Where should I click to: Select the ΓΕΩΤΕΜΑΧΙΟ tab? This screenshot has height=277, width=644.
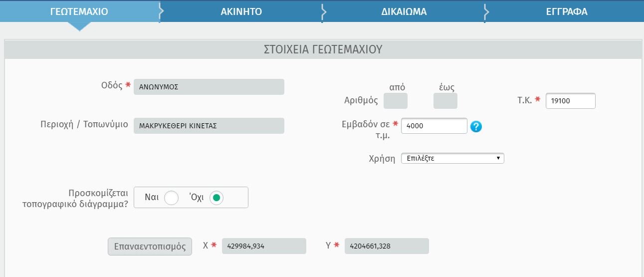click(79, 12)
